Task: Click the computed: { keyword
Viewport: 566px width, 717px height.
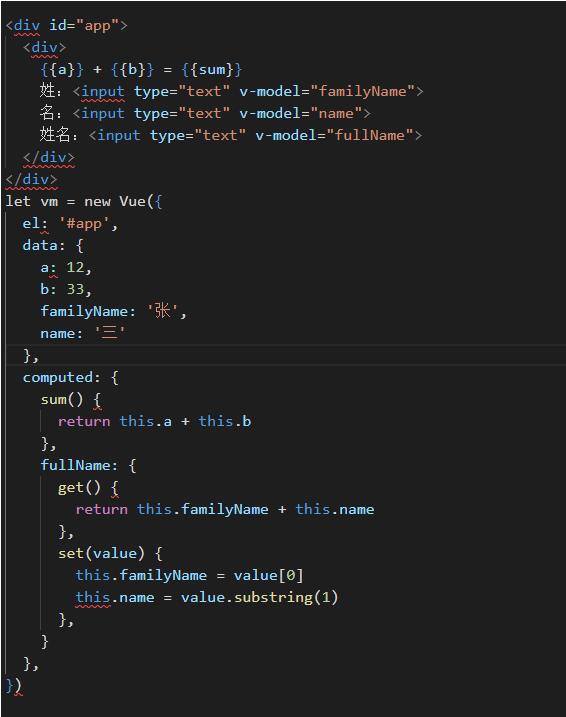Action: tap(71, 377)
